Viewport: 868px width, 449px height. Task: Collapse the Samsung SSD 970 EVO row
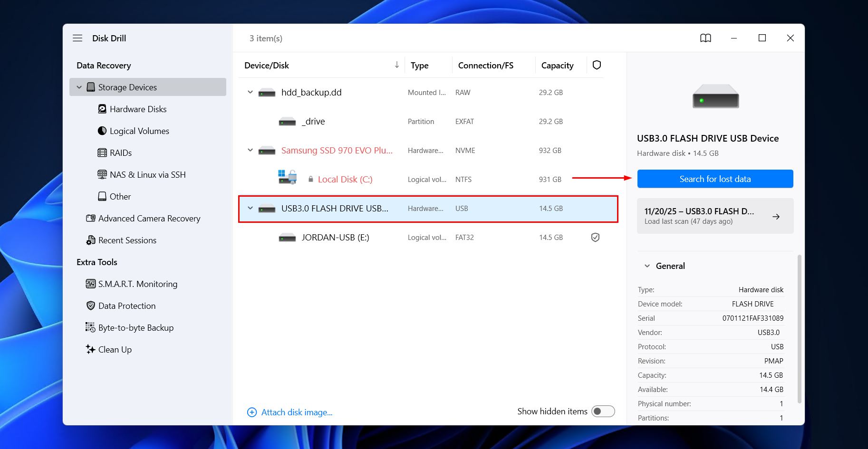pos(250,150)
